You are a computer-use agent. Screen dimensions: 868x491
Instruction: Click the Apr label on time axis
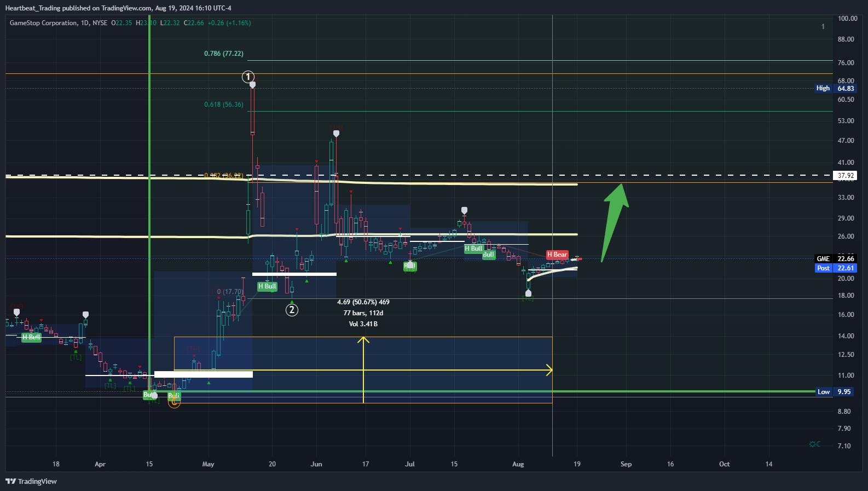[x=100, y=464]
